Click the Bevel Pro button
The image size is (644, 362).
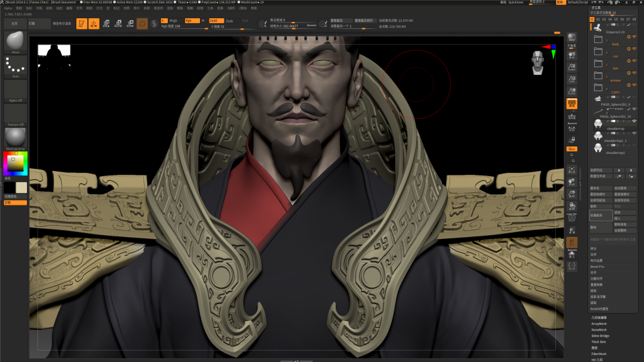click(x=597, y=266)
